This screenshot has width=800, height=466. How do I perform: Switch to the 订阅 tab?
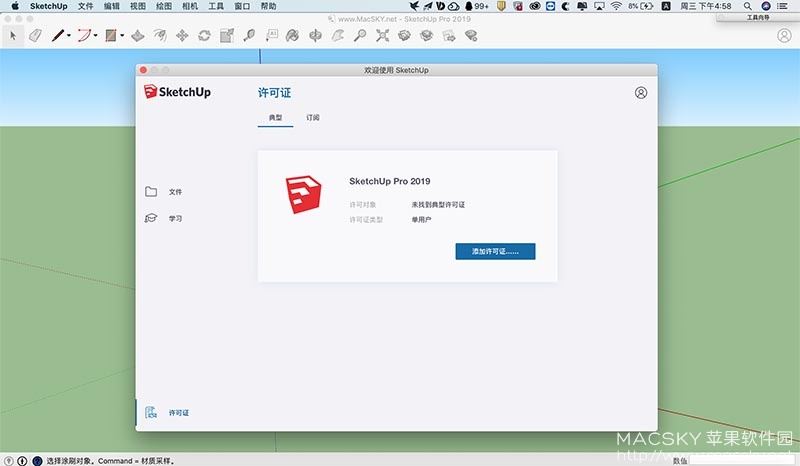(313, 117)
